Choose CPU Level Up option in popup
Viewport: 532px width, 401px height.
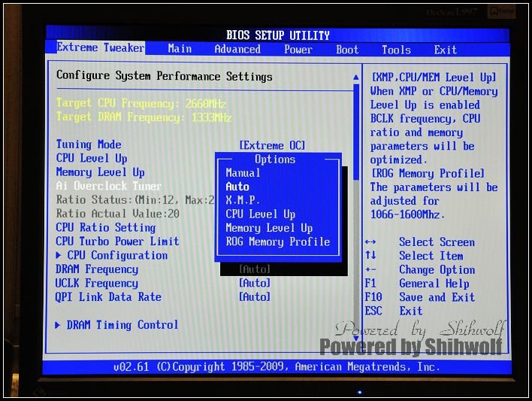click(x=260, y=214)
